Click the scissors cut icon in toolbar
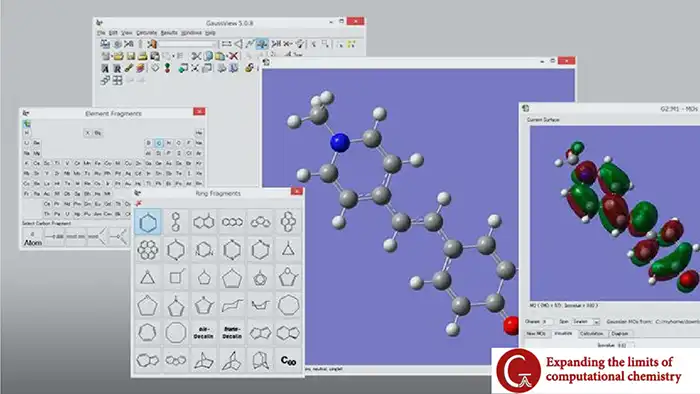 pyautogui.click(x=196, y=56)
